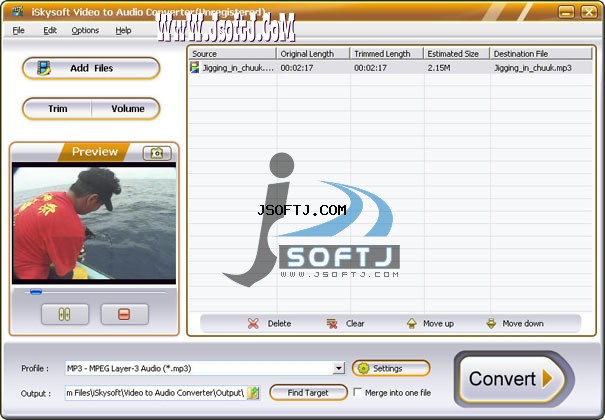Clear all files from the list
The width and height of the screenshot is (605, 420).
pyautogui.click(x=345, y=324)
